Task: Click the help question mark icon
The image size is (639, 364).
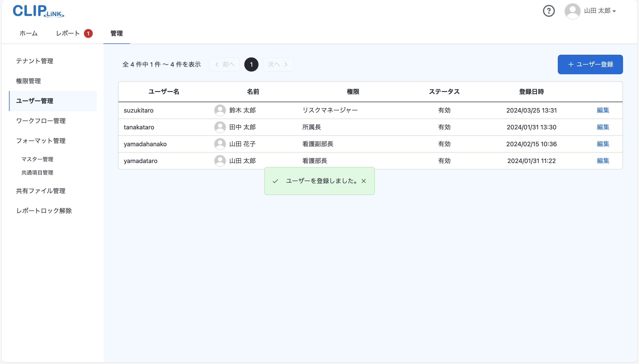Action: pyautogui.click(x=549, y=11)
